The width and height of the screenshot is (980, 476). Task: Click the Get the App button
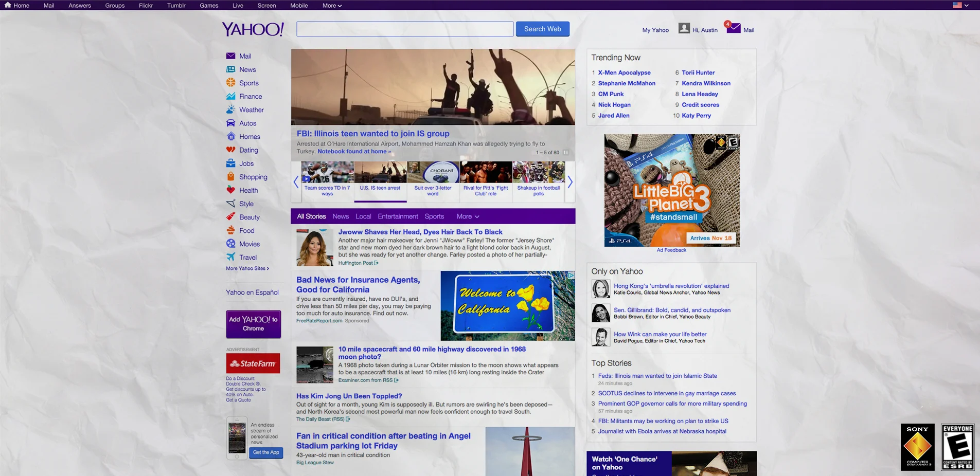coord(266,452)
